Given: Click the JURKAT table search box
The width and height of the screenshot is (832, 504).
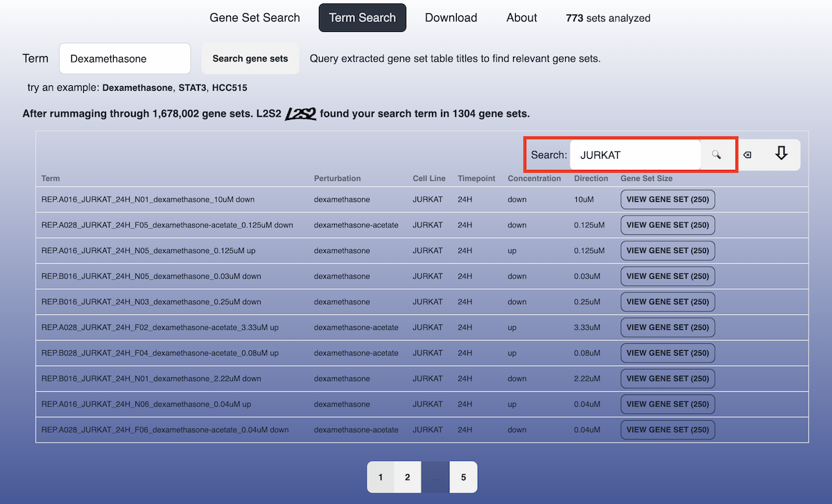Looking at the screenshot, I should 634,155.
